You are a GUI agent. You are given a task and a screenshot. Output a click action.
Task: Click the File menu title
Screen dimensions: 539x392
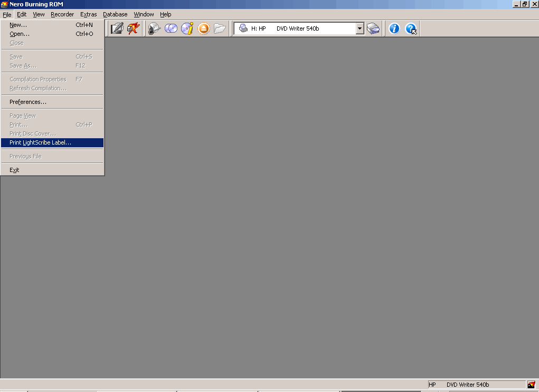tap(7, 14)
